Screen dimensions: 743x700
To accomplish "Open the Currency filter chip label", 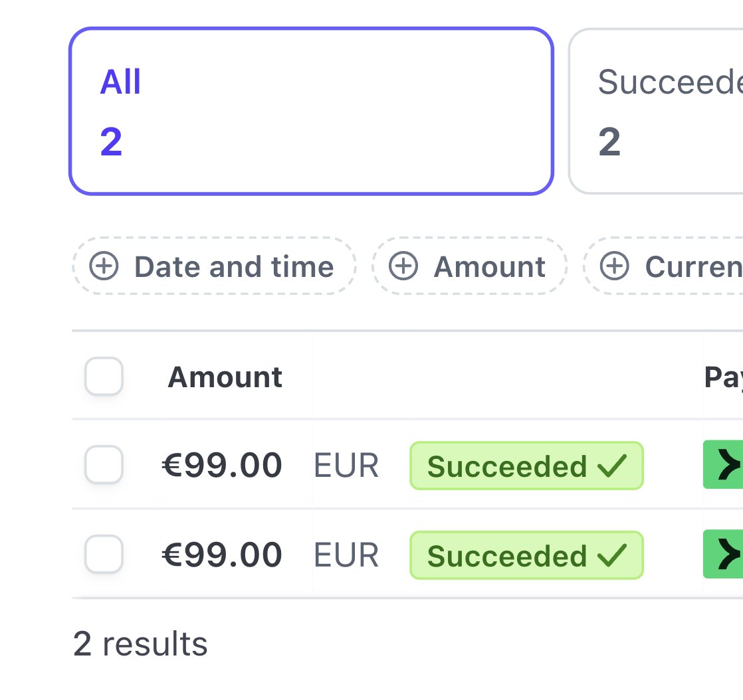I will point(693,267).
